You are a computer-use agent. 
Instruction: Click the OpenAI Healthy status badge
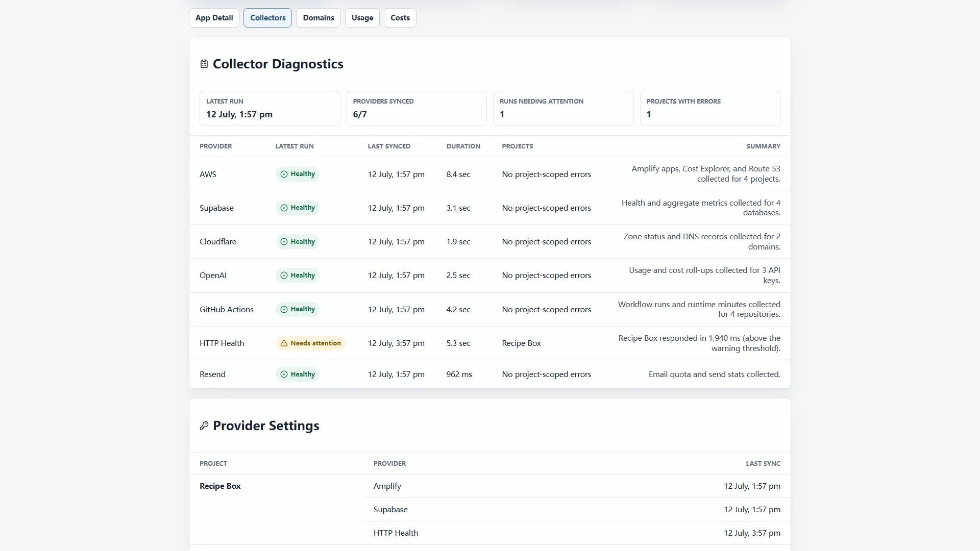(x=298, y=275)
